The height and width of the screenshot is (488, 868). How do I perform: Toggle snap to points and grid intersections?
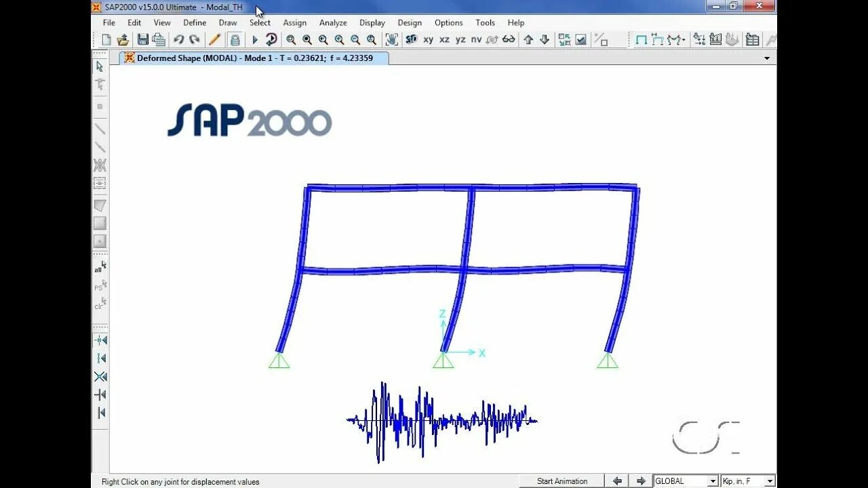coord(100,340)
